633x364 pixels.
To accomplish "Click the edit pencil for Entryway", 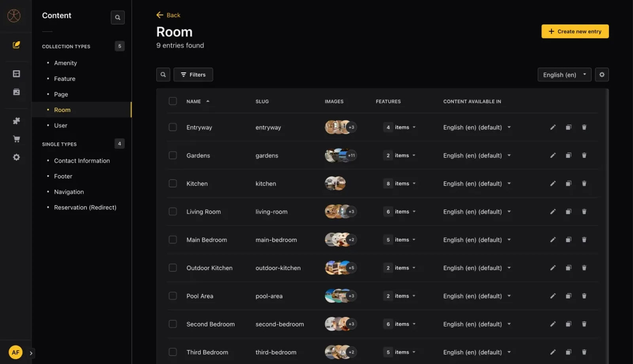I will [x=553, y=127].
